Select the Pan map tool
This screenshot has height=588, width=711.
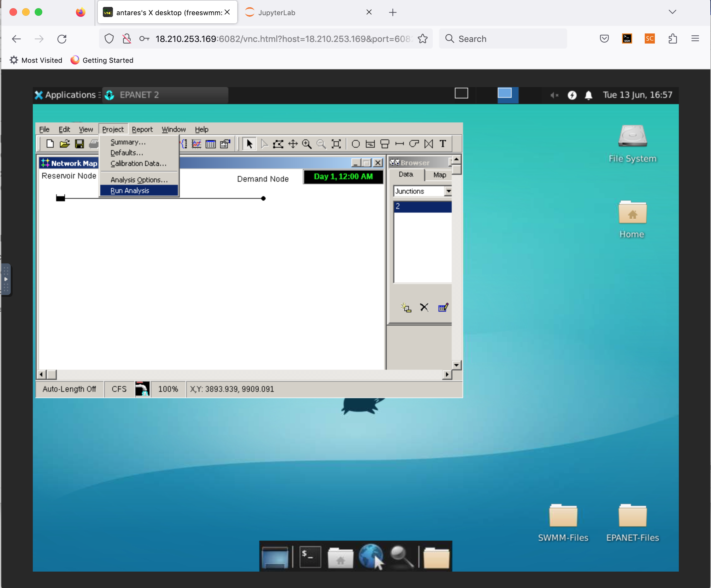(293, 144)
